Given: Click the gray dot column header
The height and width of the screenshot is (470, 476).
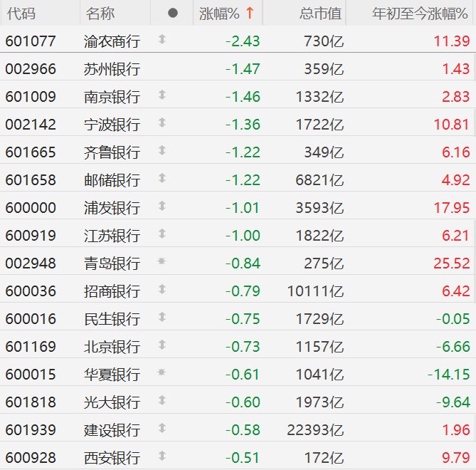Looking at the screenshot, I should pos(172,14).
